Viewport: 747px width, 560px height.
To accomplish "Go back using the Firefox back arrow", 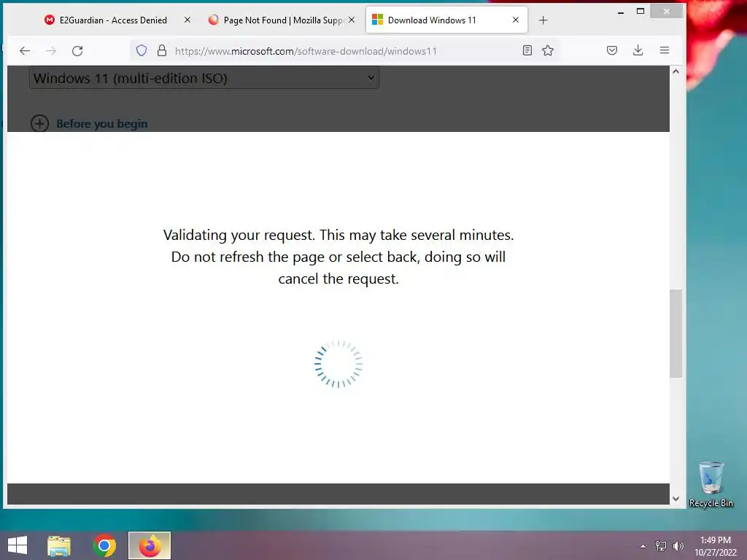I will [x=25, y=51].
